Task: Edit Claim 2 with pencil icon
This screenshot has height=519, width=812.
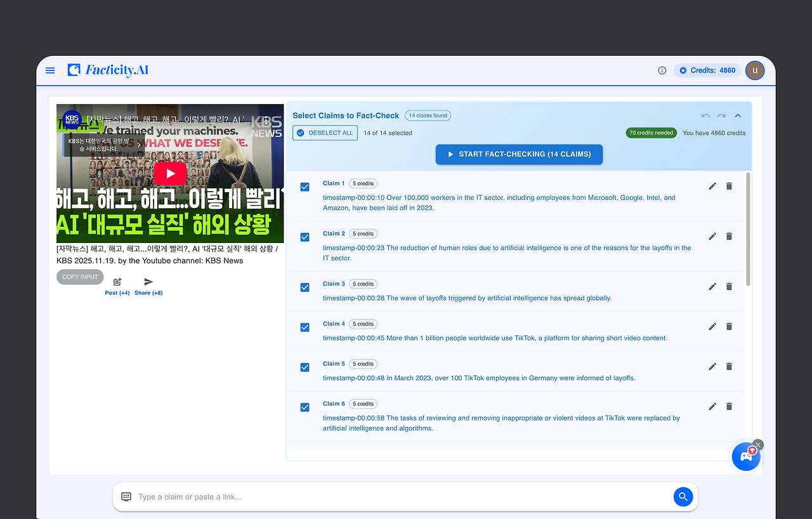Action: (x=712, y=236)
